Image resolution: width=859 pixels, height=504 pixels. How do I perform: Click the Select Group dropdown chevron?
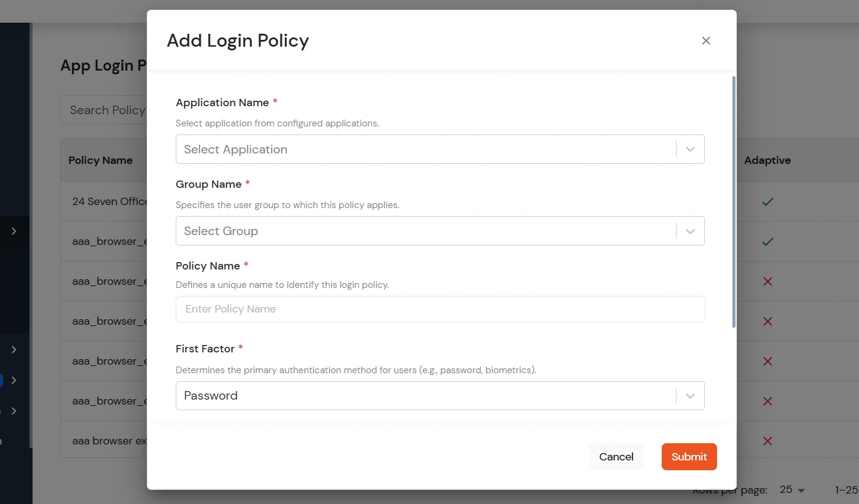tap(689, 231)
